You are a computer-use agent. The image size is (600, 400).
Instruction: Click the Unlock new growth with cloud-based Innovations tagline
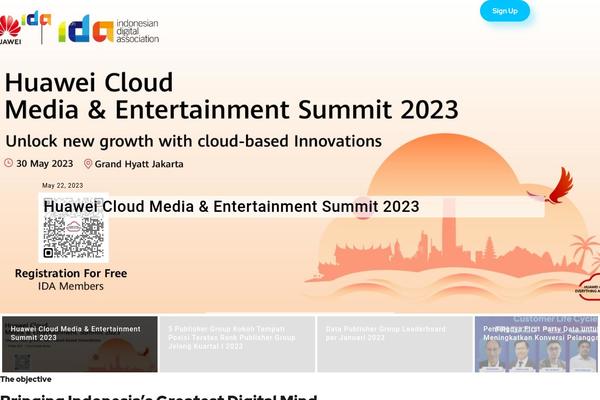click(194, 141)
